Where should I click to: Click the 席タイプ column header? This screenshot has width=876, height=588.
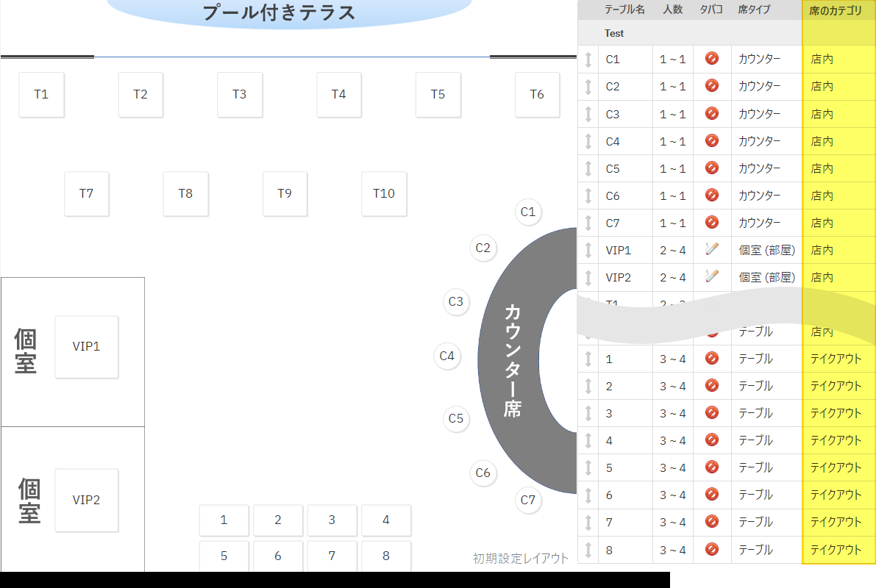754,10
